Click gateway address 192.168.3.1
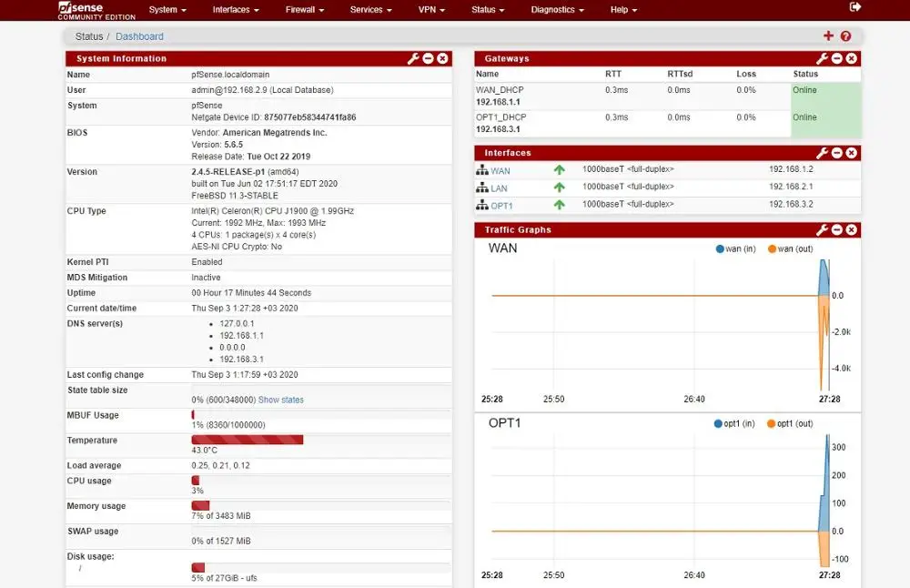 pos(498,129)
